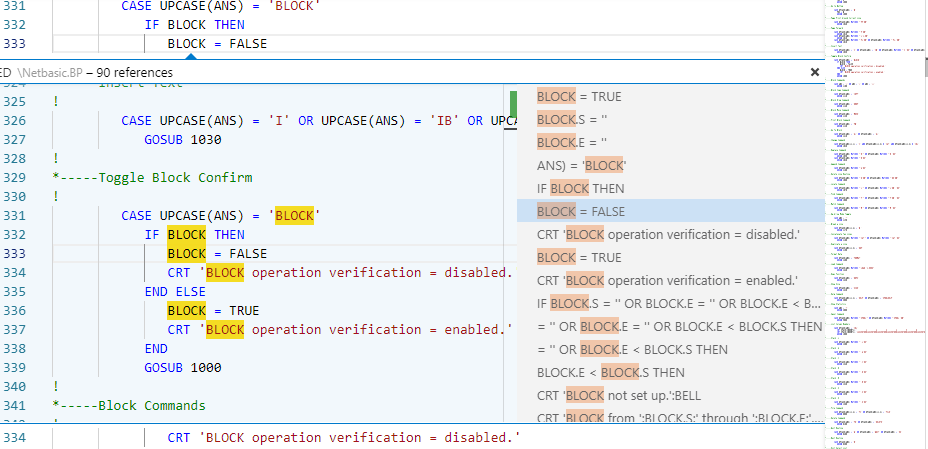Open the "CRT 'BLOCK not set up.':BELL" reference
Viewport: 928px width, 449px height.
point(671,396)
